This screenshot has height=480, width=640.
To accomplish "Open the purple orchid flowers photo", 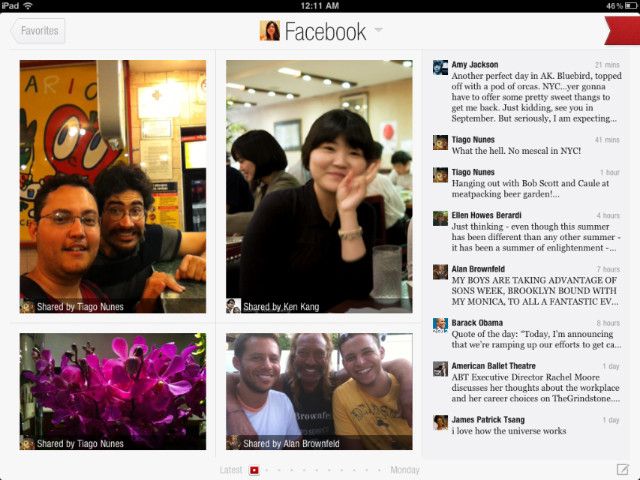I will [x=113, y=391].
